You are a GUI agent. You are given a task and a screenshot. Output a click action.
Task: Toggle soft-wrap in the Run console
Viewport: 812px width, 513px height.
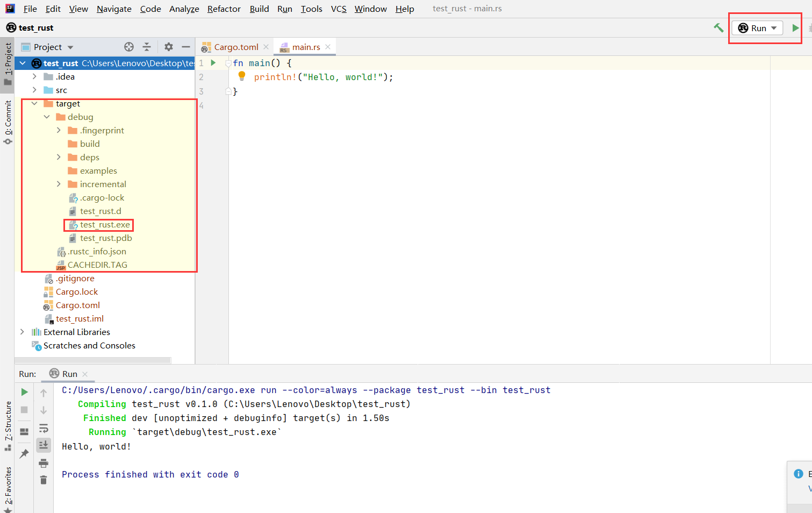(x=44, y=428)
